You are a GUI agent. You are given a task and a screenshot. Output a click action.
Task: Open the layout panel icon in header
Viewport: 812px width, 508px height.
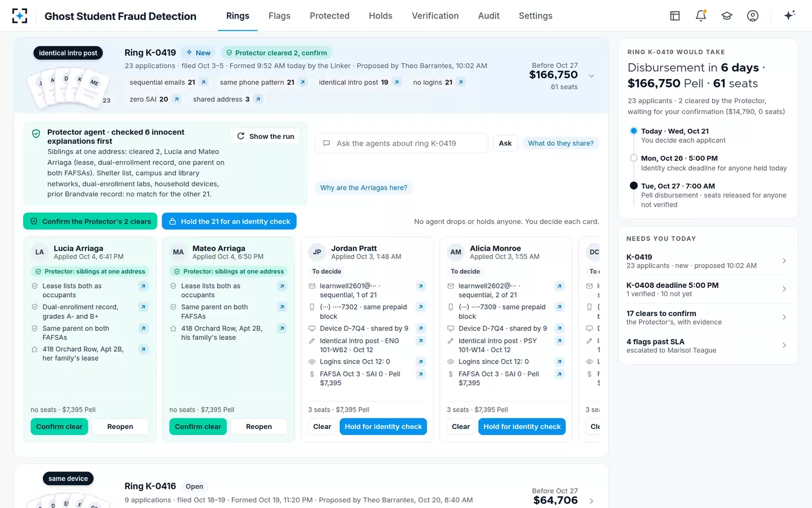(x=675, y=16)
